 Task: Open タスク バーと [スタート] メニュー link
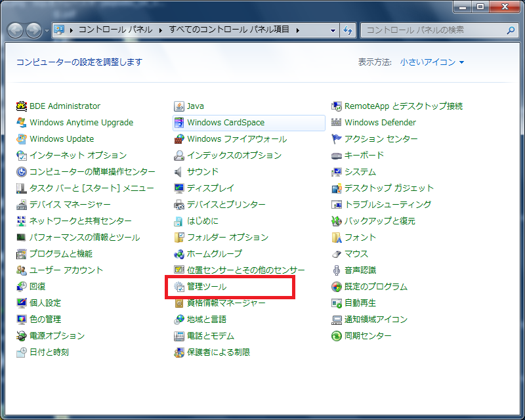point(92,188)
